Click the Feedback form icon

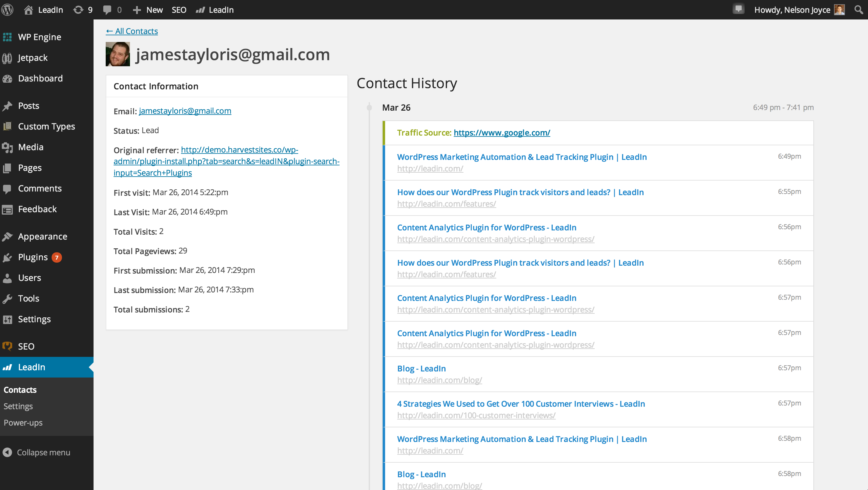7,209
